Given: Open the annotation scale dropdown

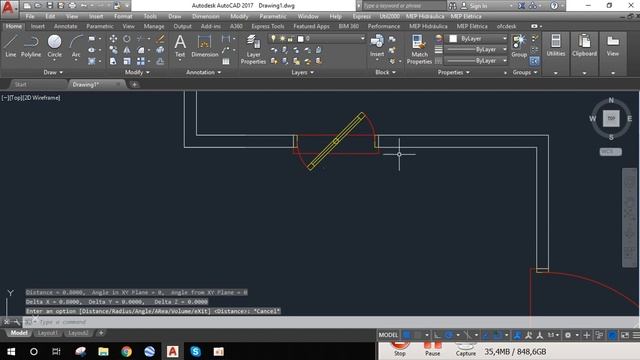Looking at the screenshot, I should 553,335.
